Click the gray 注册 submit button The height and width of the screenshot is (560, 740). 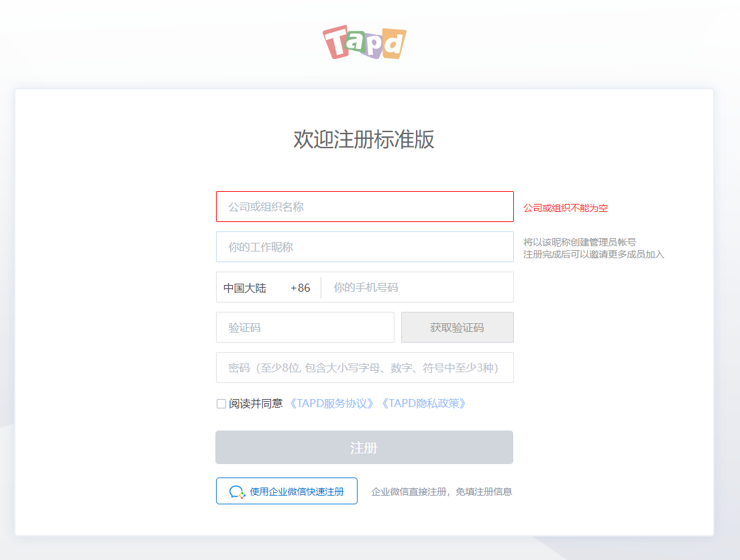[x=364, y=448]
